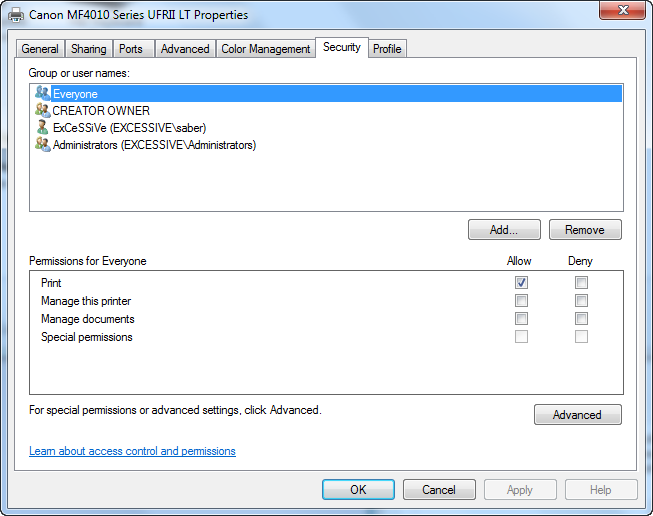Remove the selected user with Remove button
This screenshot has height=516, width=653.
[x=585, y=229]
